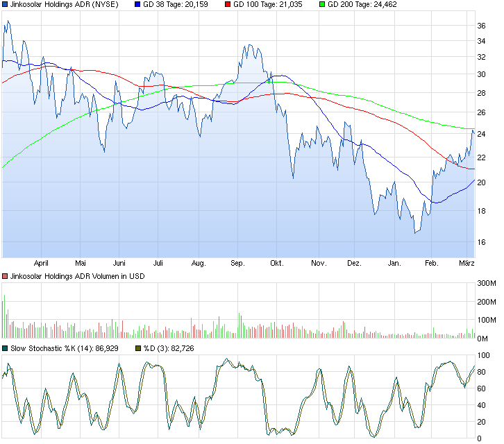Click the 'Dez.' month label

(354, 264)
